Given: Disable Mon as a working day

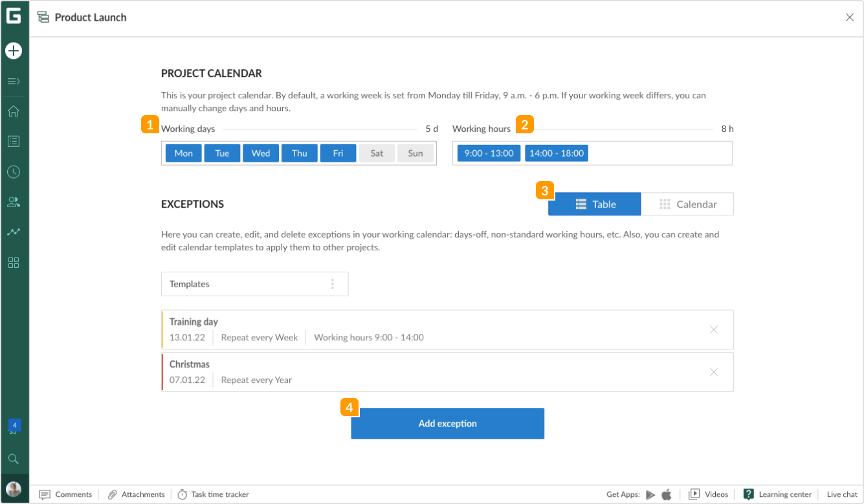Looking at the screenshot, I should pos(183,153).
